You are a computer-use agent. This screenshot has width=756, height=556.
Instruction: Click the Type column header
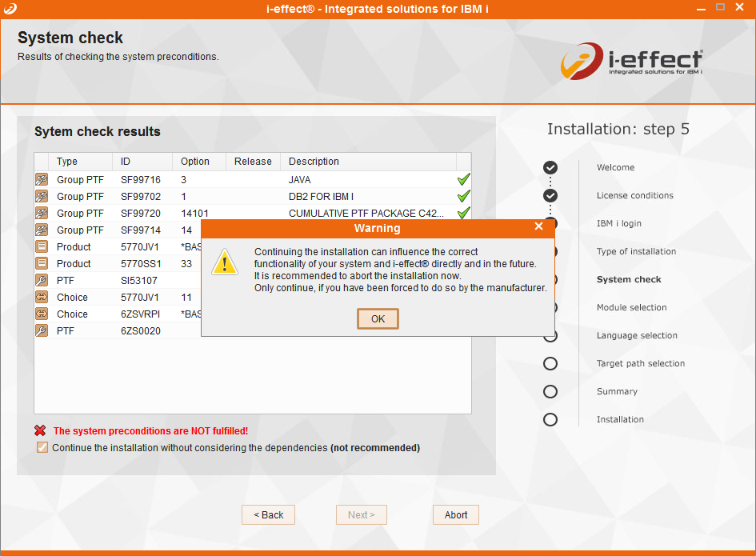67,162
